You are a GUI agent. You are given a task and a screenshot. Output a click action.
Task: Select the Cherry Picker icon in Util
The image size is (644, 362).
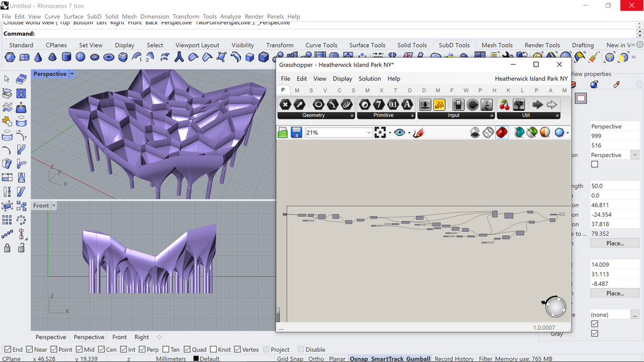(504, 104)
